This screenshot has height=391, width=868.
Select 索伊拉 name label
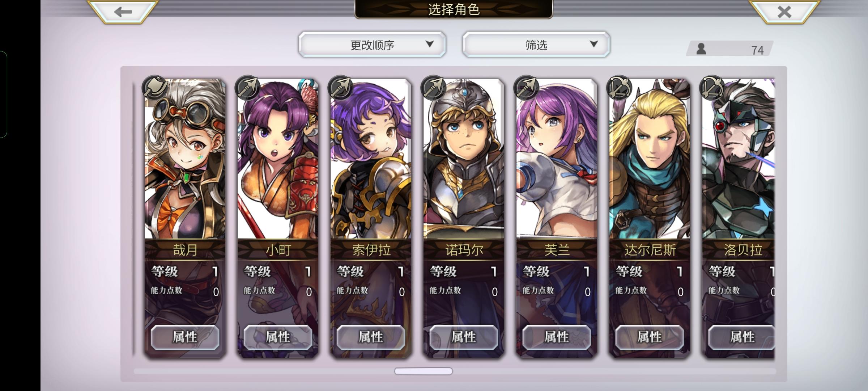pos(371,250)
